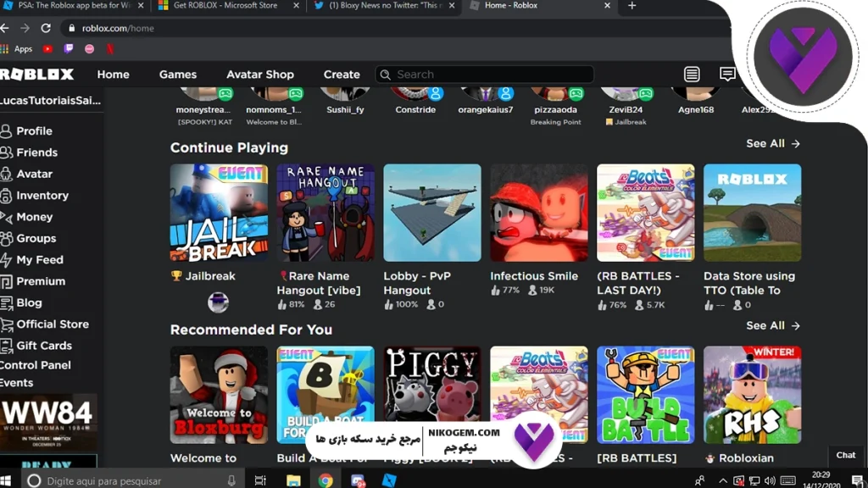The image size is (868, 488).
Task: Click the Roblox logo
Action: point(36,75)
